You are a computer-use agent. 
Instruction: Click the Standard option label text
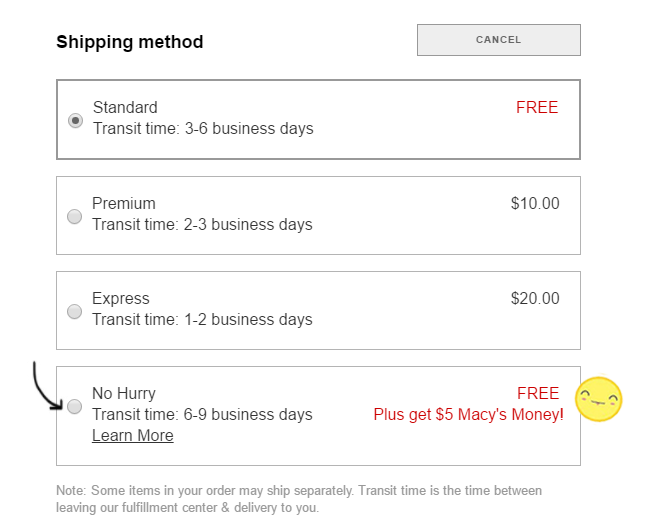click(125, 107)
